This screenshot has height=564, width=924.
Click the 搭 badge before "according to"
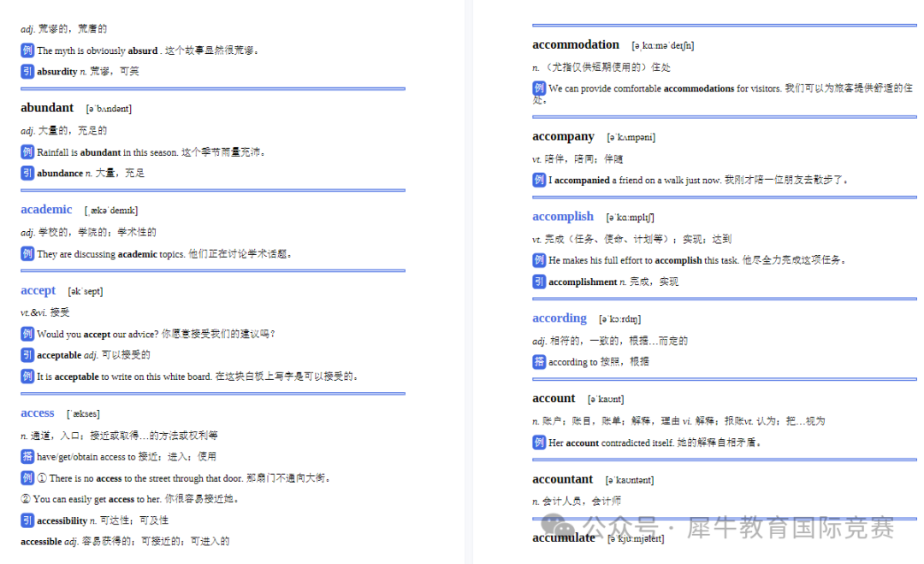539,362
